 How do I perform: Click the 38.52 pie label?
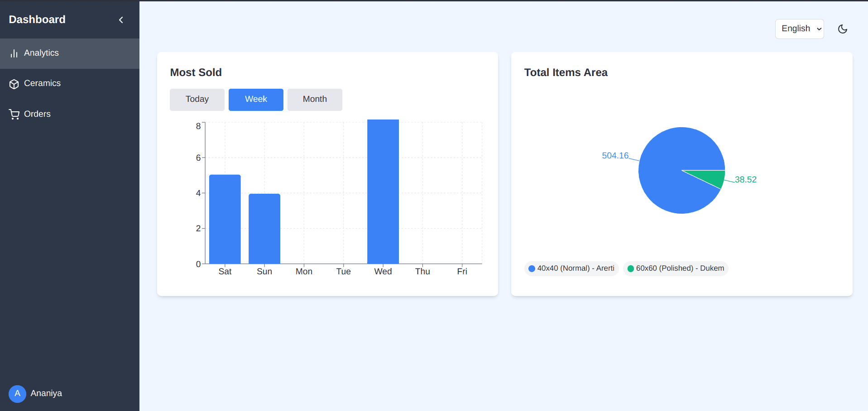click(746, 180)
